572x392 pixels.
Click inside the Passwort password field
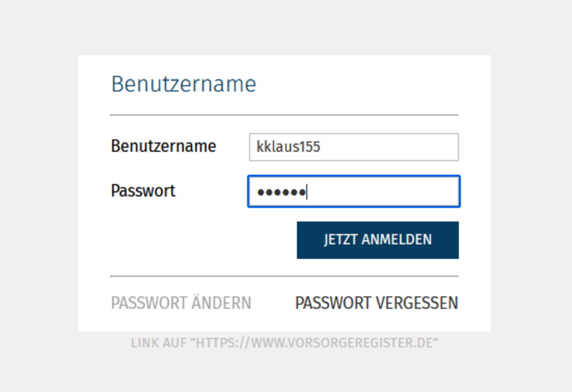pos(353,191)
